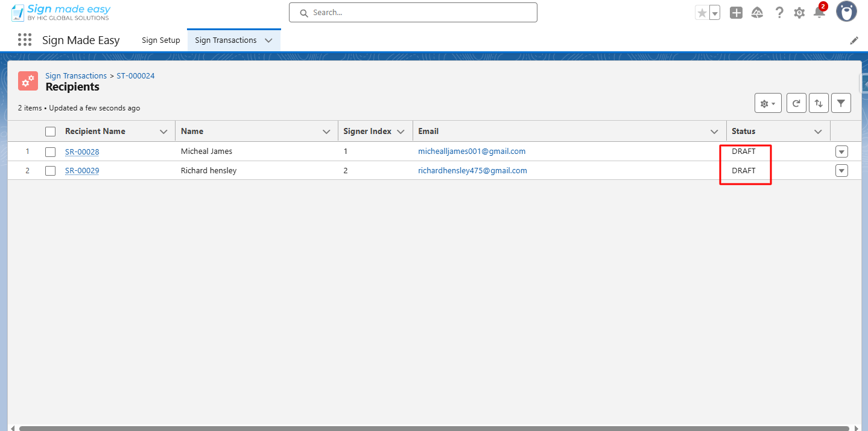The height and width of the screenshot is (431, 868).
Task: Open the Sign Transactions tab
Action: coord(226,40)
